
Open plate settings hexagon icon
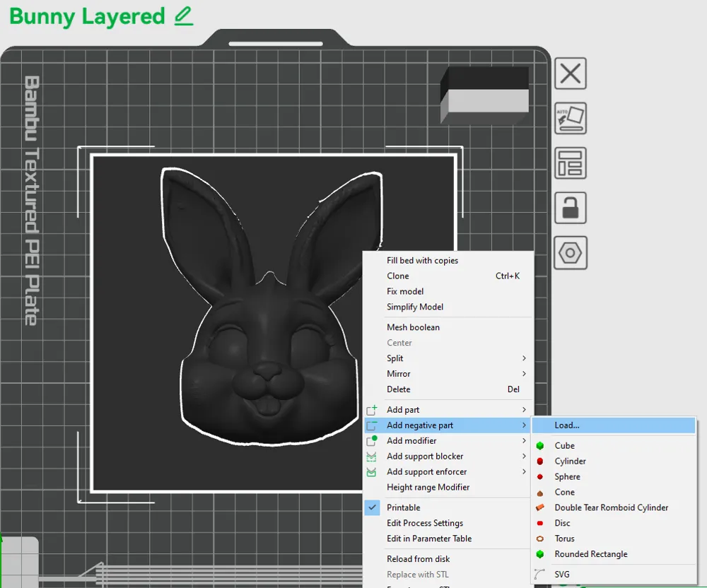571,253
